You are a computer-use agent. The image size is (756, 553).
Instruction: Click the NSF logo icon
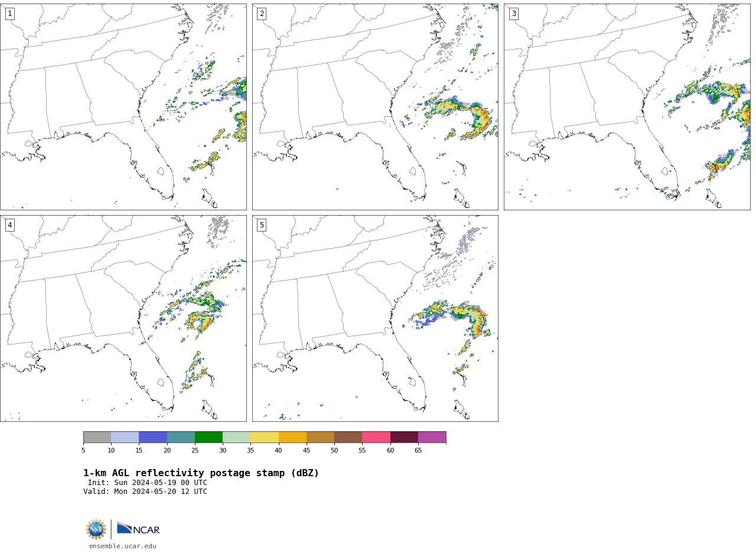pos(96,529)
